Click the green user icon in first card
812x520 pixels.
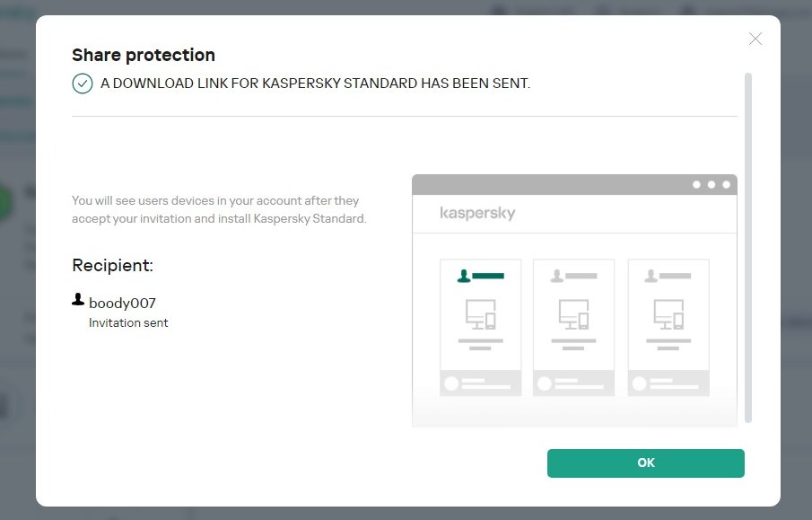(x=464, y=276)
